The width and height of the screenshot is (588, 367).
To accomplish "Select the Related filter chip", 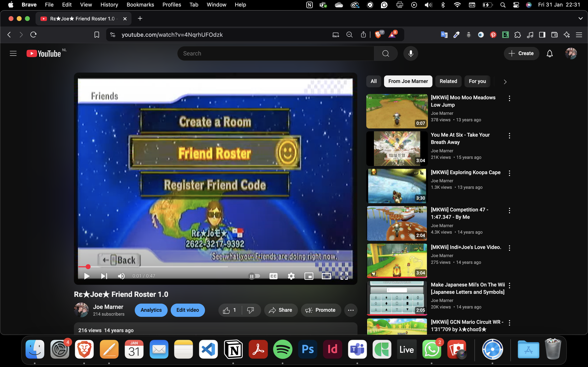I will click(448, 81).
